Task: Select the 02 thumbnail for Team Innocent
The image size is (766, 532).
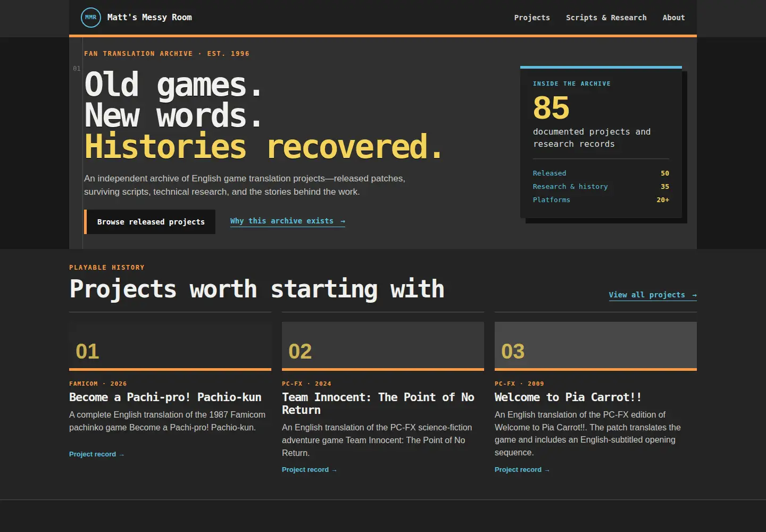Action: point(383,346)
